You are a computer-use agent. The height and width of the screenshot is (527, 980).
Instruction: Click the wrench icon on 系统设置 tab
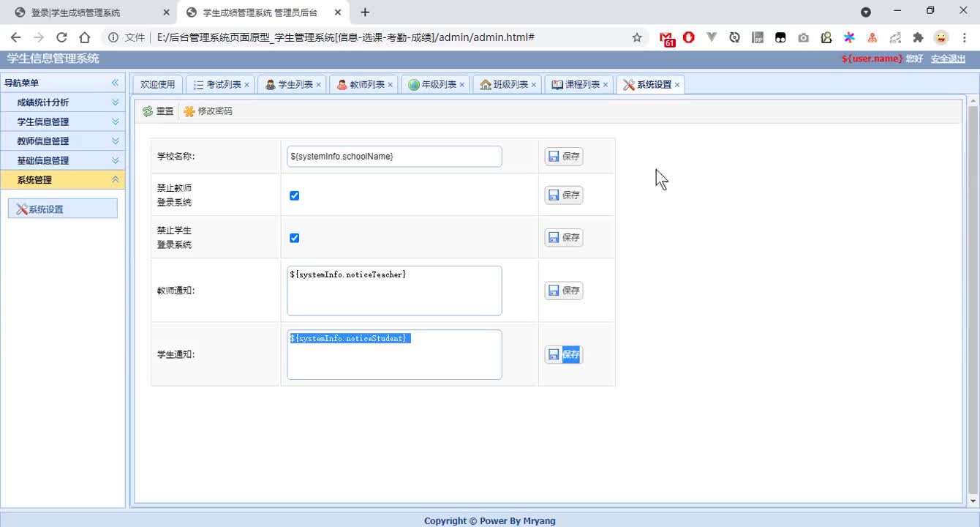629,85
